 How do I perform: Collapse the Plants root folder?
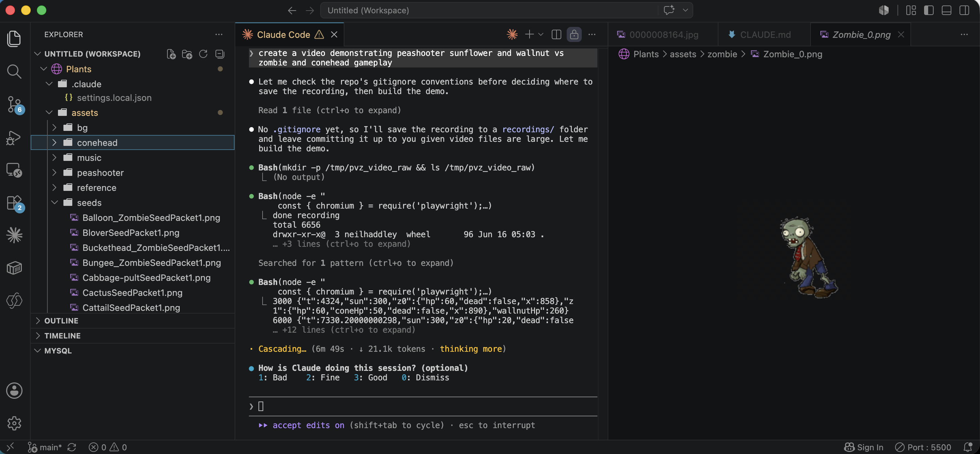(44, 69)
